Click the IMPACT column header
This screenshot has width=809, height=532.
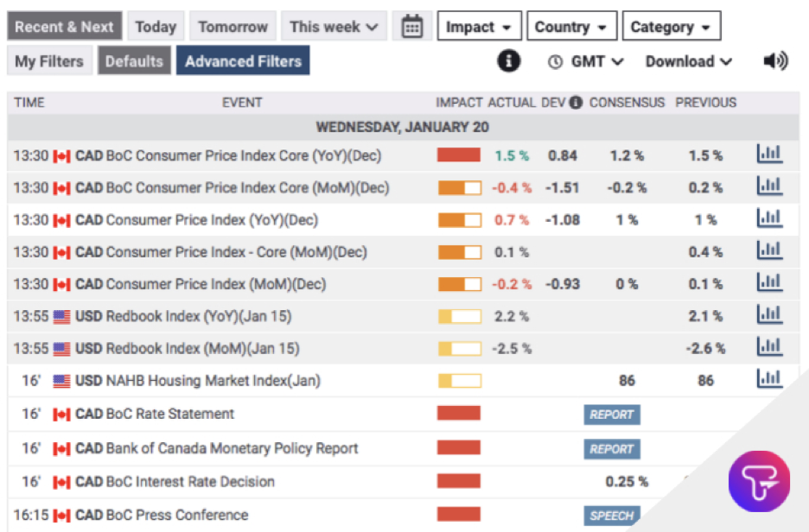[459, 103]
